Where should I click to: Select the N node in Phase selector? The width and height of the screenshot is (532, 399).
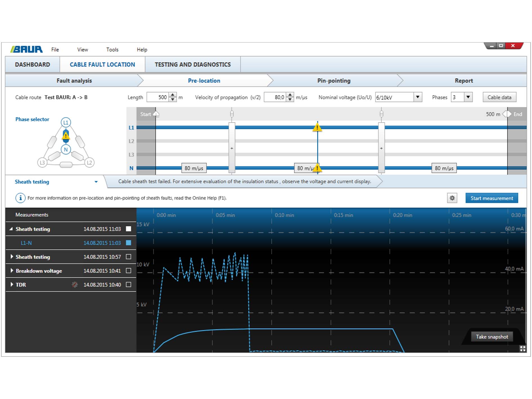(x=66, y=150)
